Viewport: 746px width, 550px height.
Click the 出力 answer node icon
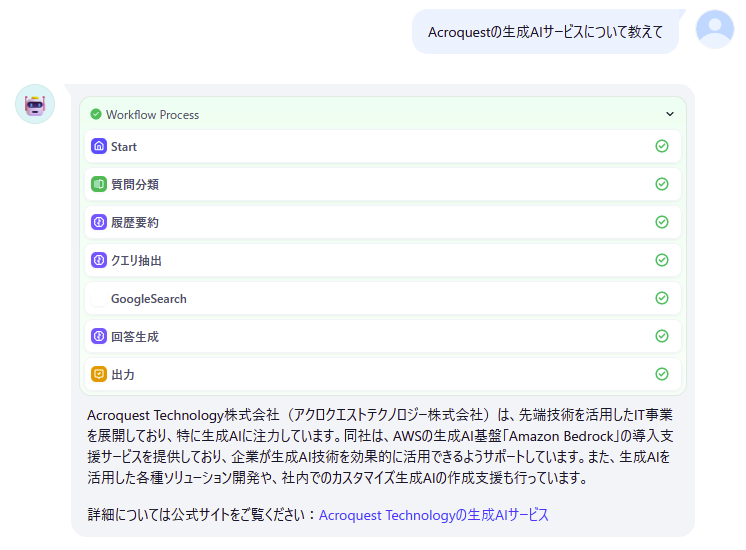tap(98, 374)
